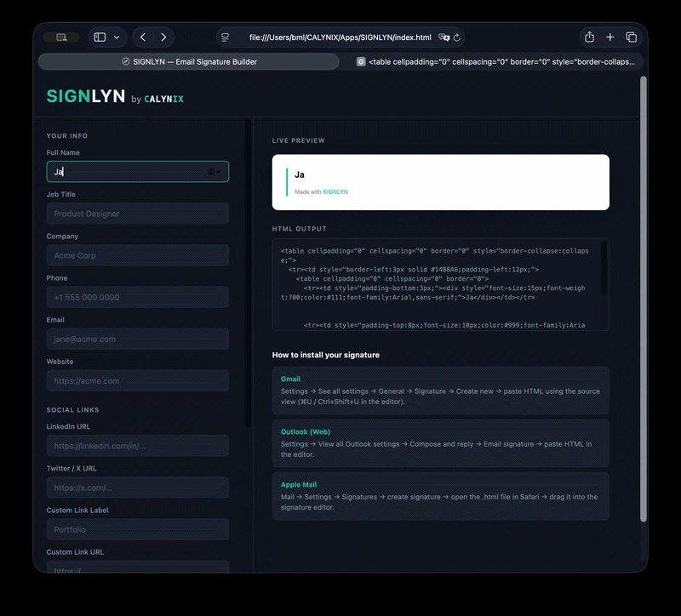Viewport: 681px width, 616px height.
Task: Click the Gmail instructions card title
Action: [x=290, y=379]
